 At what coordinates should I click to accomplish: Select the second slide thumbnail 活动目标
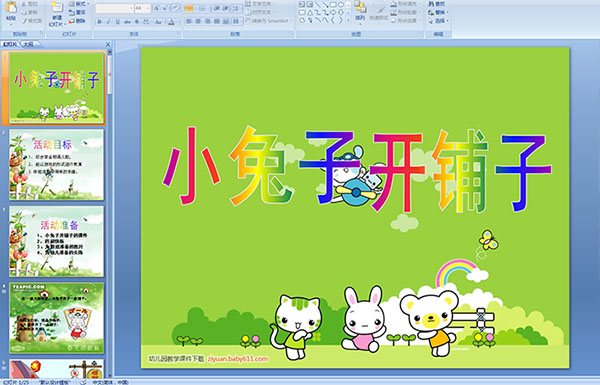coord(56,165)
